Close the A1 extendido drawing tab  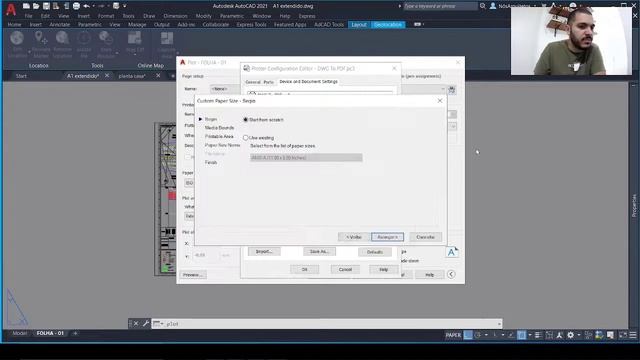pyautogui.click(x=107, y=76)
